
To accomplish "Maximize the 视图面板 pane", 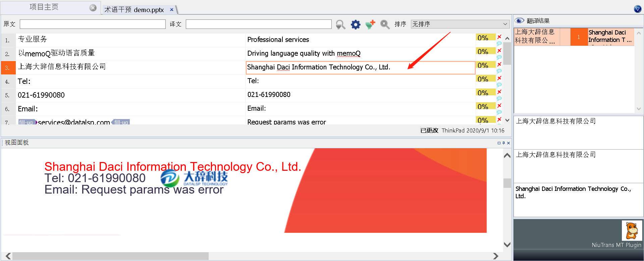I will click(499, 143).
